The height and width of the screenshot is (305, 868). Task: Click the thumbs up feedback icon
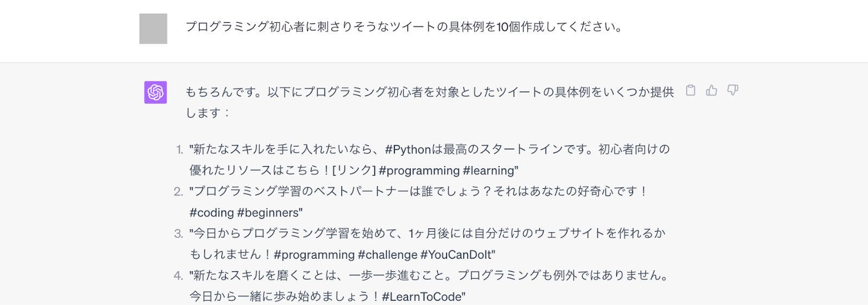(712, 91)
